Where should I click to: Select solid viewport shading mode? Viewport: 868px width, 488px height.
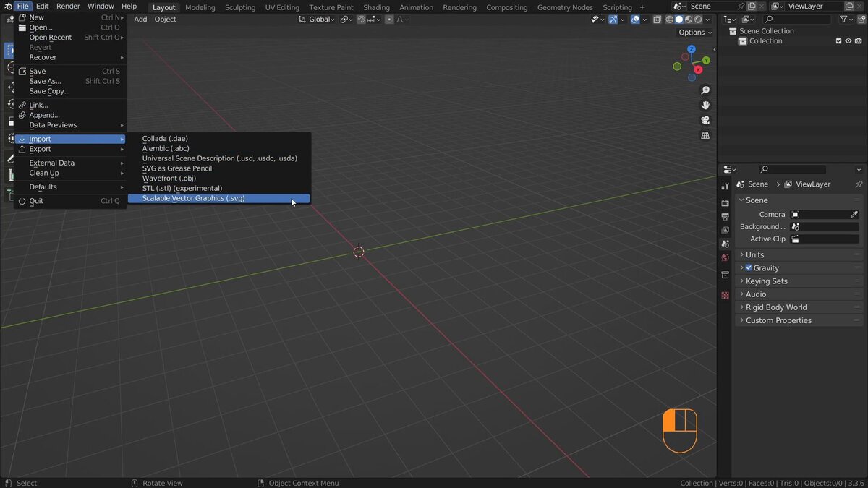coord(679,19)
